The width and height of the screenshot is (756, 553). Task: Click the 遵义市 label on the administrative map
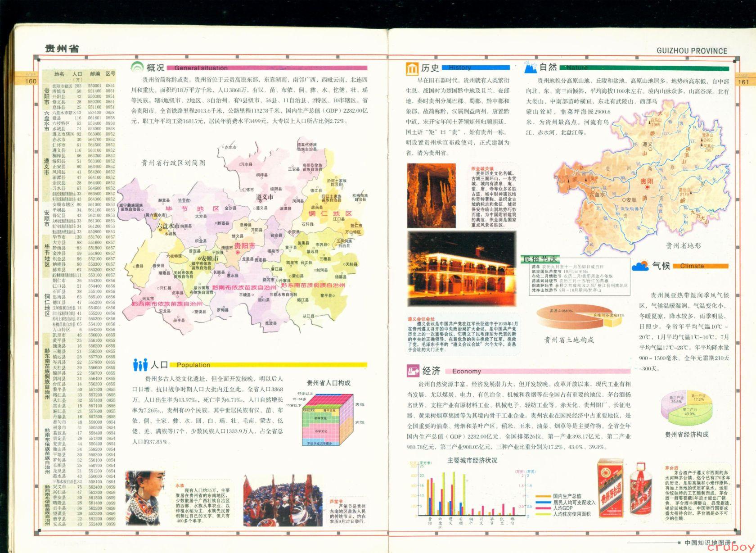[x=265, y=197]
